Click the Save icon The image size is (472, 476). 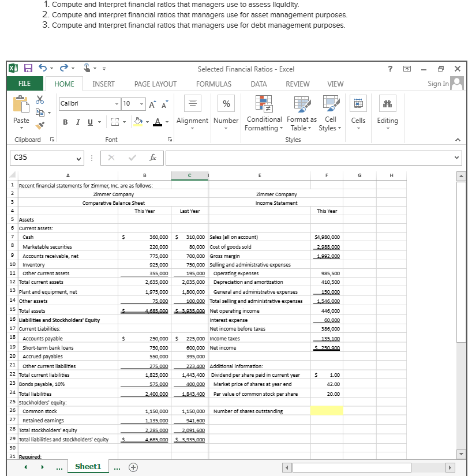28,69
